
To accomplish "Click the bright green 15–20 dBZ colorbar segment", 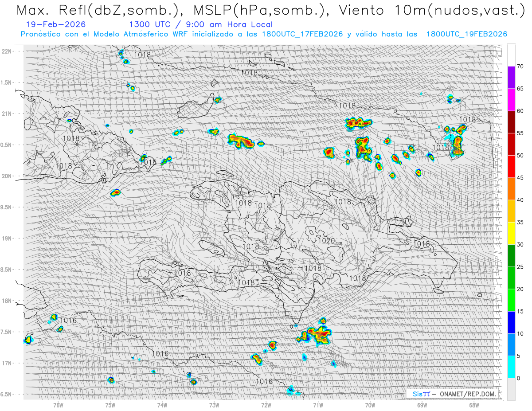I will (x=511, y=300).
